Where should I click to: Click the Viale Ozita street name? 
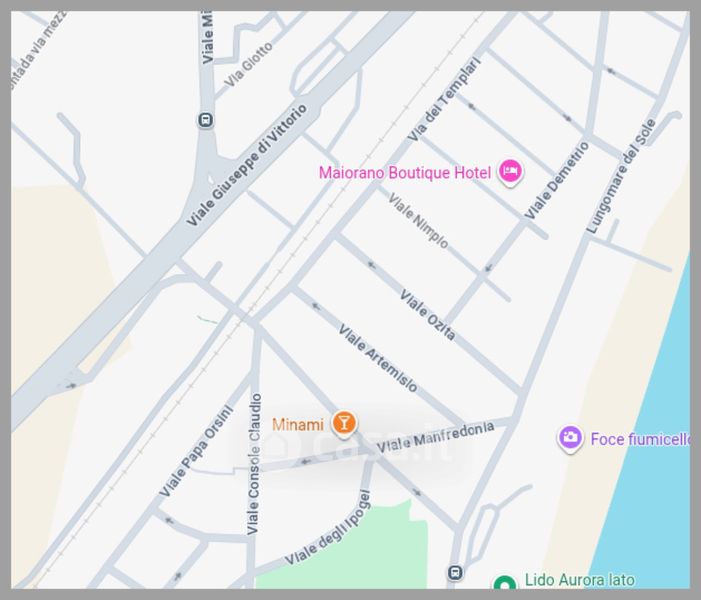pos(427,315)
